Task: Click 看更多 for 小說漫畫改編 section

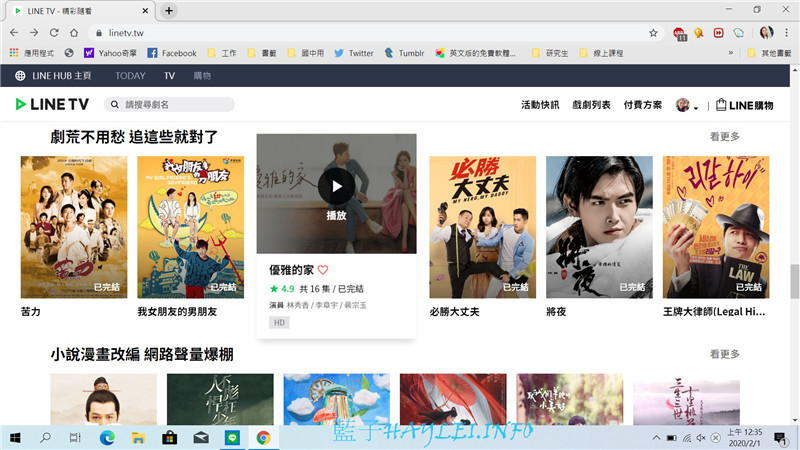Action: 724,354
